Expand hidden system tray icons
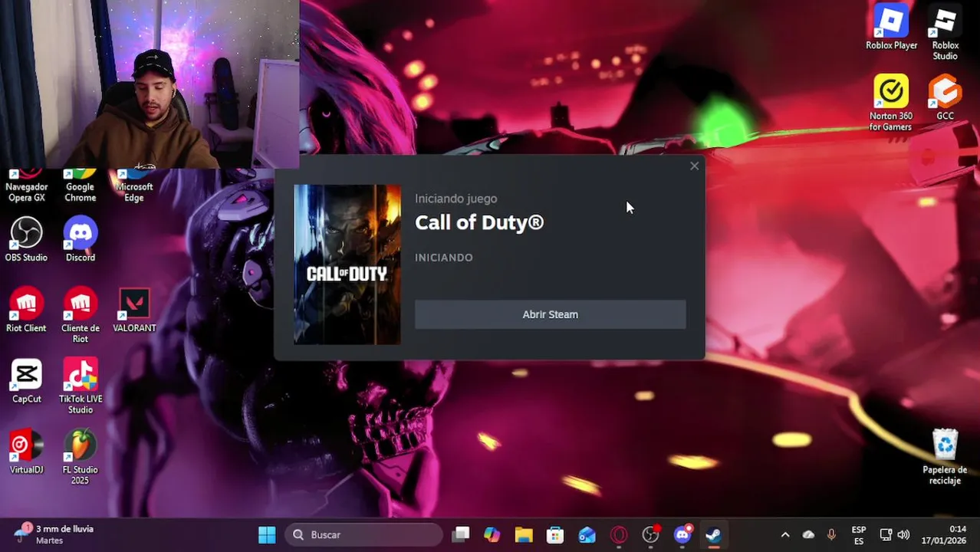980x552 pixels. (784, 534)
